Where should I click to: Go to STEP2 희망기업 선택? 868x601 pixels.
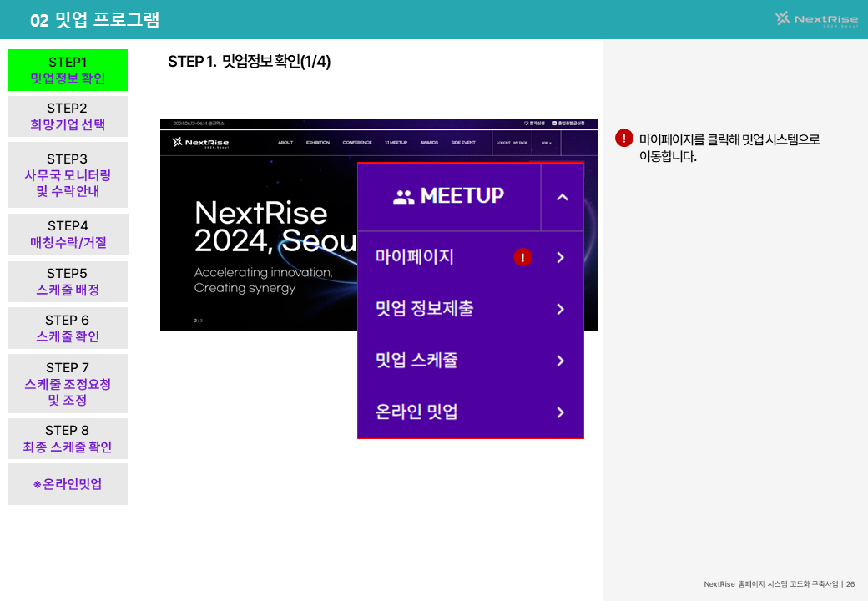coord(68,116)
